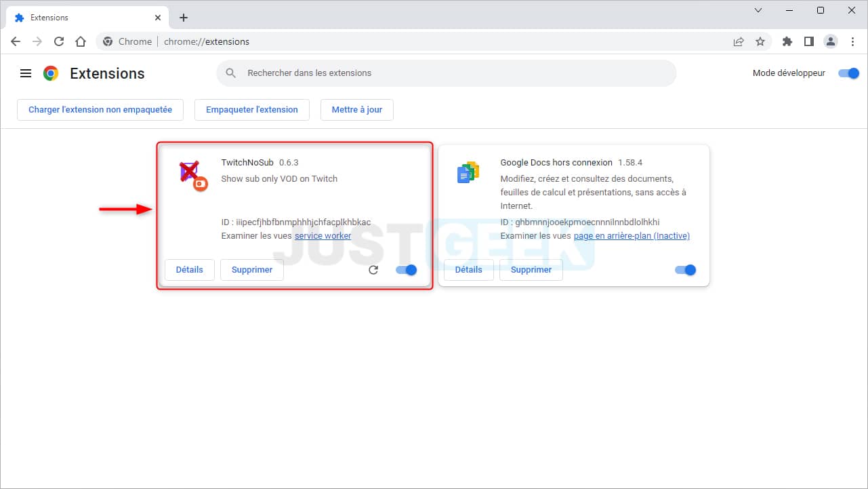Viewport: 868px width, 489px height.
Task: Open the Chrome profile avatar
Action: 831,41
